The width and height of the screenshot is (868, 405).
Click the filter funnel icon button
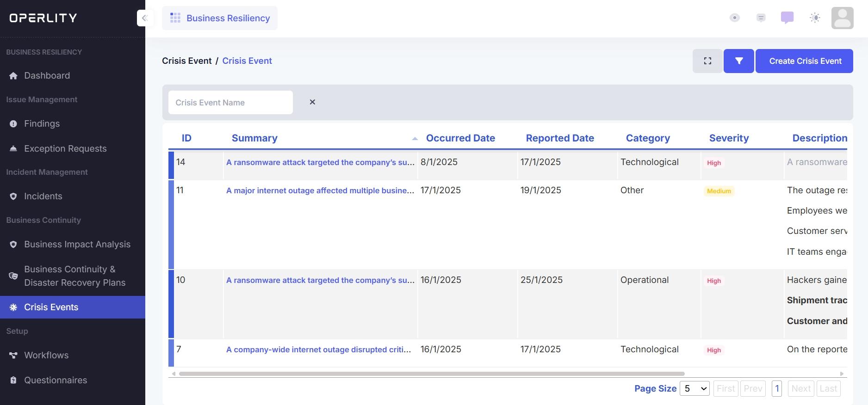click(x=738, y=61)
